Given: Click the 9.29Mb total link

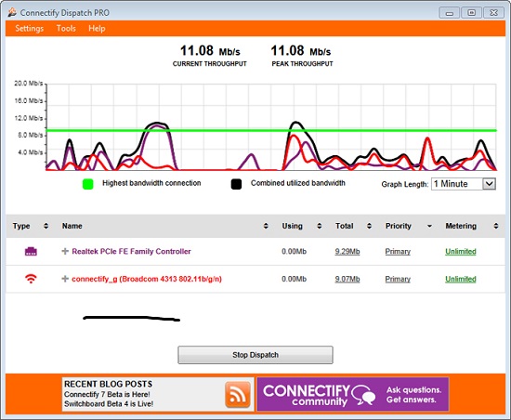Looking at the screenshot, I should coord(347,251).
